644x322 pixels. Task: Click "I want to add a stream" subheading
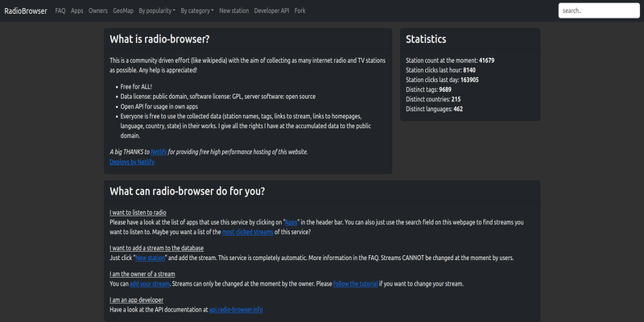coord(156,248)
